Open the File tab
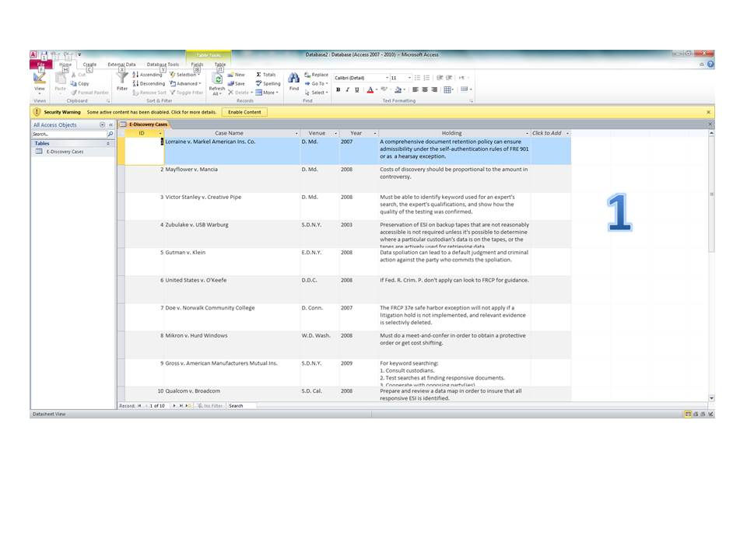Viewport: 747px width, 560px height. (41, 65)
